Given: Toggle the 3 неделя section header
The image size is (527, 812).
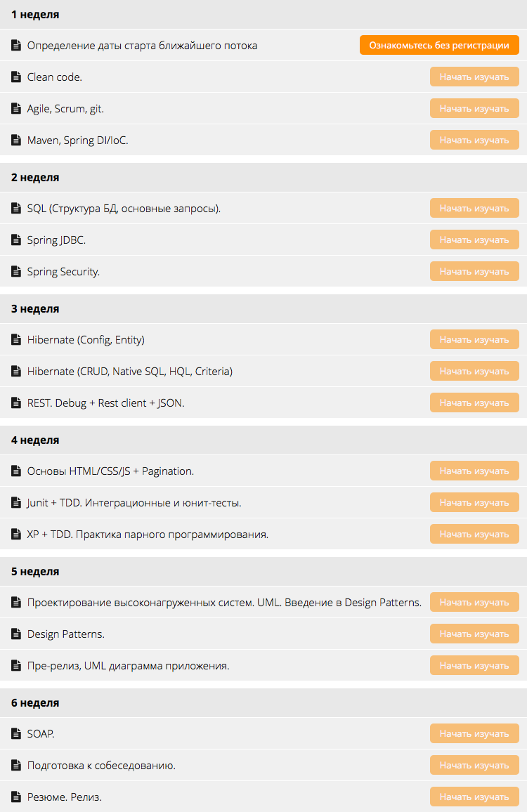Looking at the screenshot, I should [x=35, y=309].
